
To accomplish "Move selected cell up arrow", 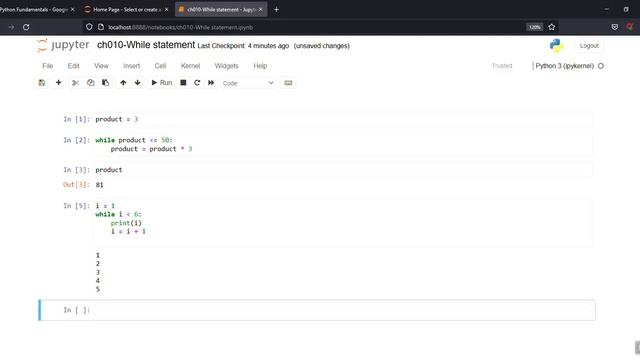I will pyautogui.click(x=123, y=83).
